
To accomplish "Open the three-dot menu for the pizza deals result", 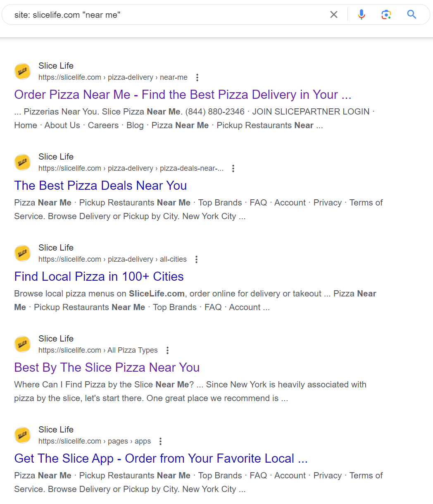I will point(233,168).
